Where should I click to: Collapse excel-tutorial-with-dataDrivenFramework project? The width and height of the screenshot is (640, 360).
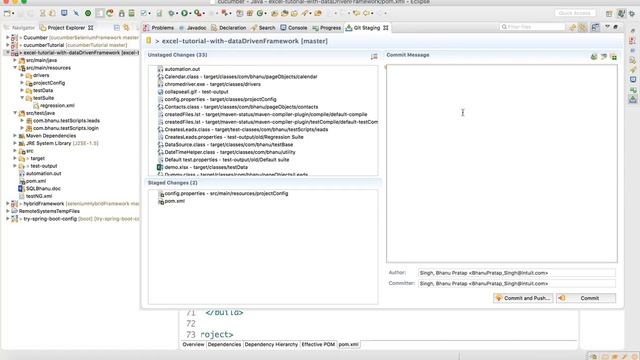[x=8, y=53]
